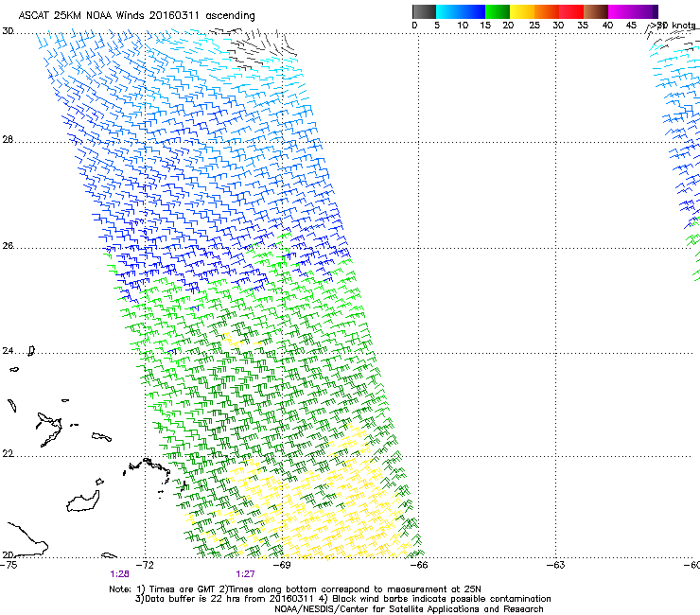Click the longitude label -66
Image resolution: width=700 pixels, height=615 pixels.
(419, 565)
